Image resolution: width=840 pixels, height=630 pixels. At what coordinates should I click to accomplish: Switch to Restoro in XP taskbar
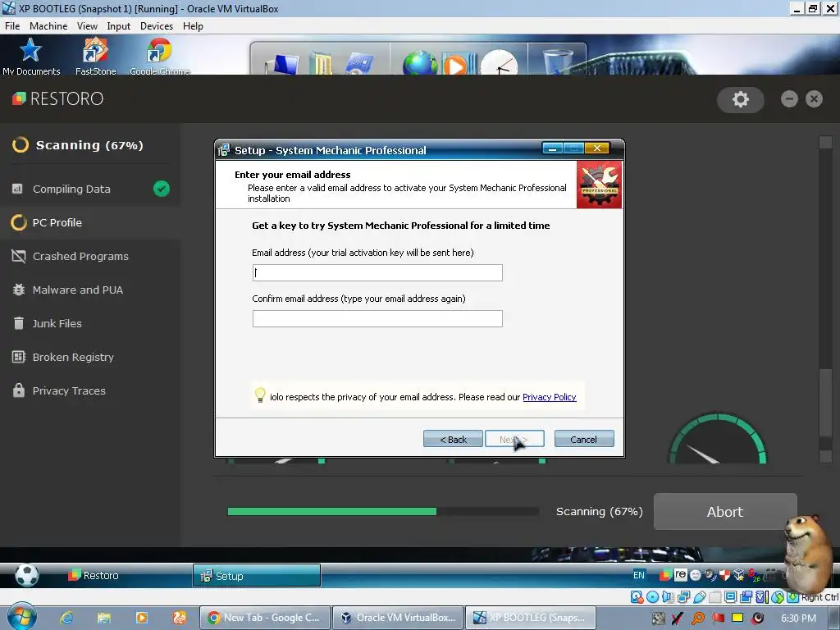pos(94,575)
